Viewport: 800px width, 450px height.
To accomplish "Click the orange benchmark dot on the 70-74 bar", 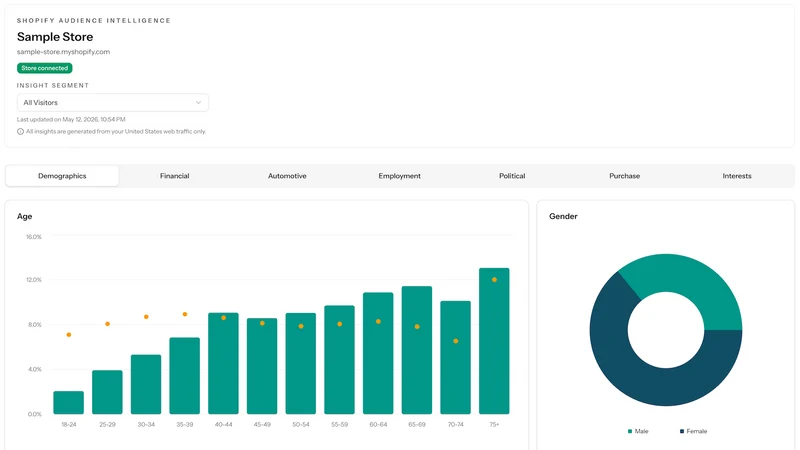I will pos(456,341).
